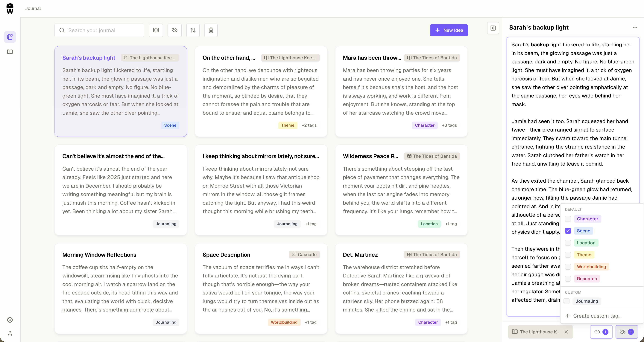644x342 pixels.
Task: Click the Worldbuilding tag on Space Description
Action: [284, 322]
